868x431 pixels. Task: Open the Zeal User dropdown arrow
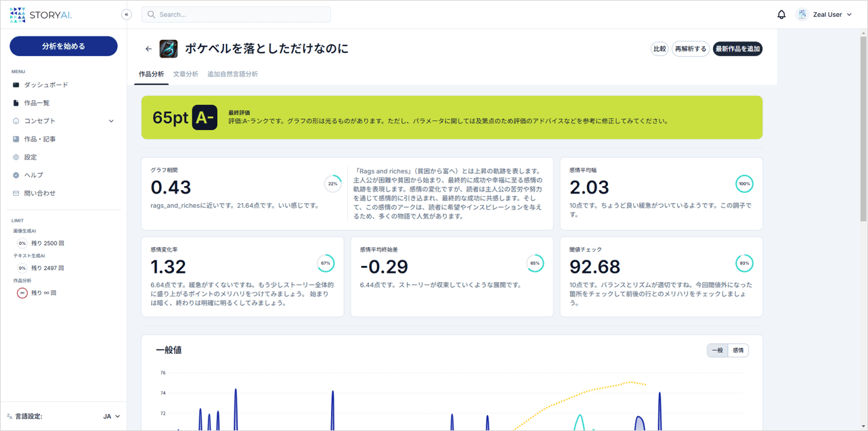pyautogui.click(x=849, y=14)
